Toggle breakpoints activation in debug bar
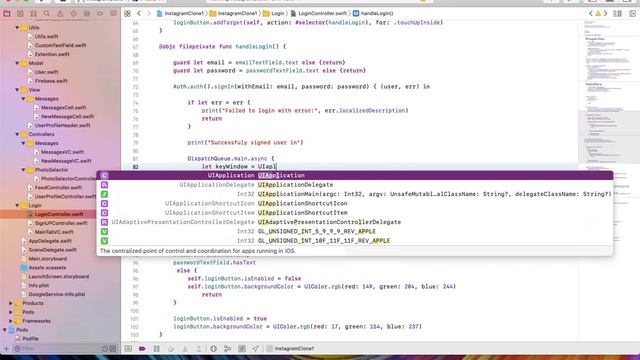 pos(142,349)
